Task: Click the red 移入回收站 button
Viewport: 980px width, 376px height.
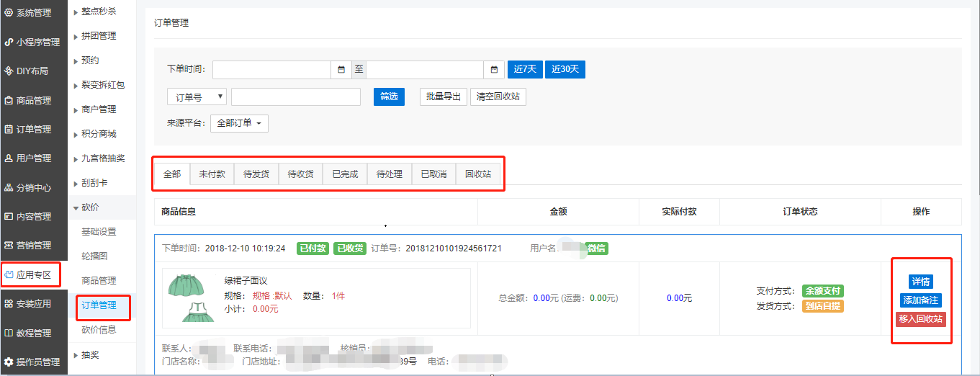Action: 920,319
